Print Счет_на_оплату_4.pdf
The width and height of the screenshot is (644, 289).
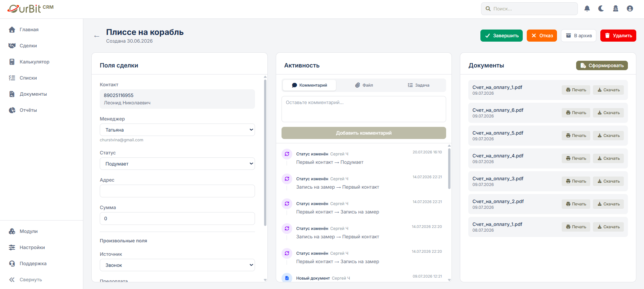coord(576,158)
